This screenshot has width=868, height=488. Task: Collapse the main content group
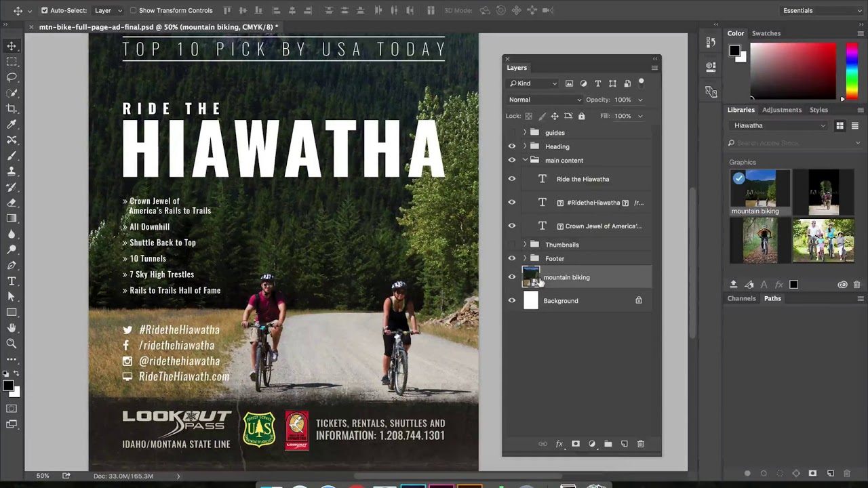pos(525,160)
